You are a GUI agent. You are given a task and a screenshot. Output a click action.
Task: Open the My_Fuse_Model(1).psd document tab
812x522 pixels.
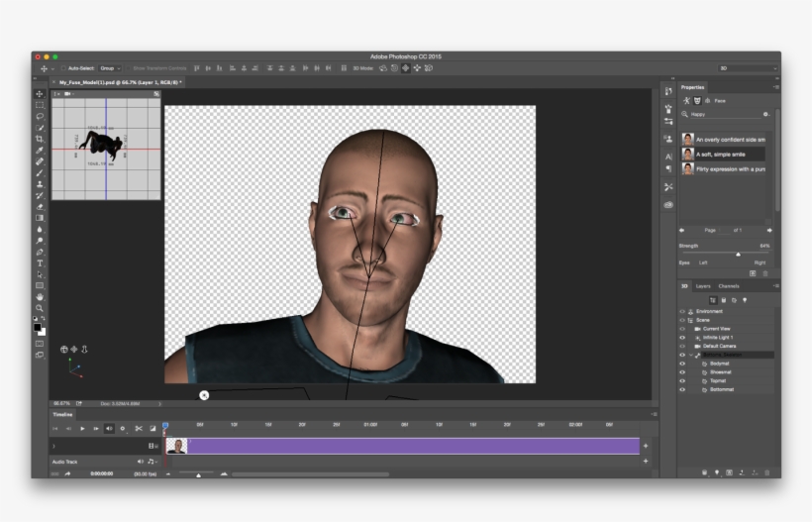pyautogui.click(x=120, y=82)
